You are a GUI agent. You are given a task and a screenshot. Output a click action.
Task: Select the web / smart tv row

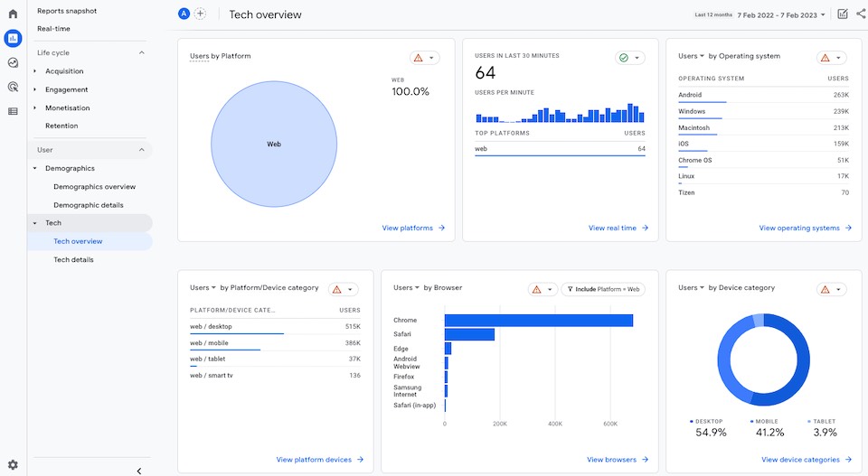(275, 376)
